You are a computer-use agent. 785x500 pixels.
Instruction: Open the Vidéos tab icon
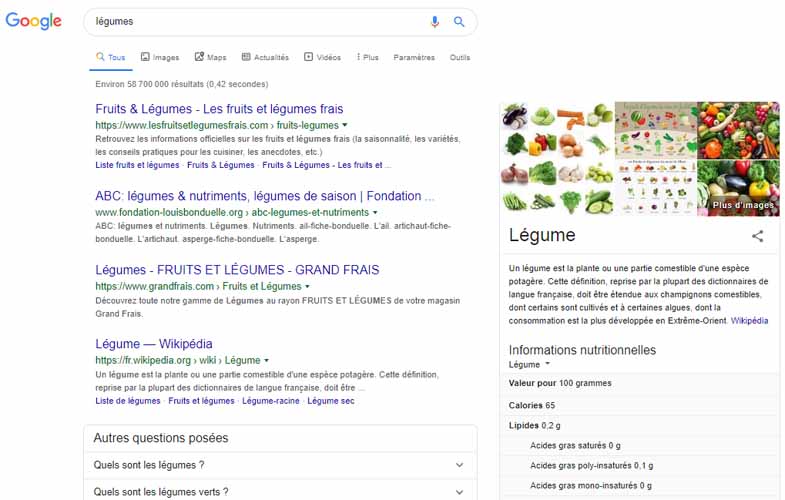click(x=308, y=57)
